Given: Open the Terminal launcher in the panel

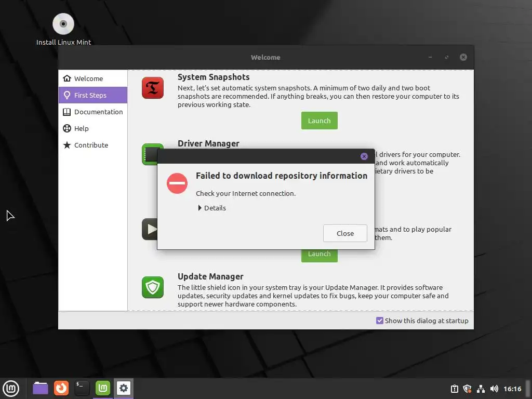Looking at the screenshot, I should click(82, 388).
